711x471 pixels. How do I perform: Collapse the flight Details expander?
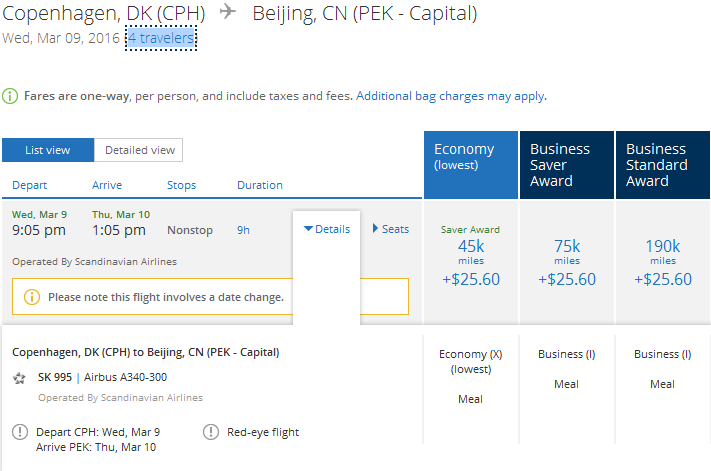pos(326,229)
